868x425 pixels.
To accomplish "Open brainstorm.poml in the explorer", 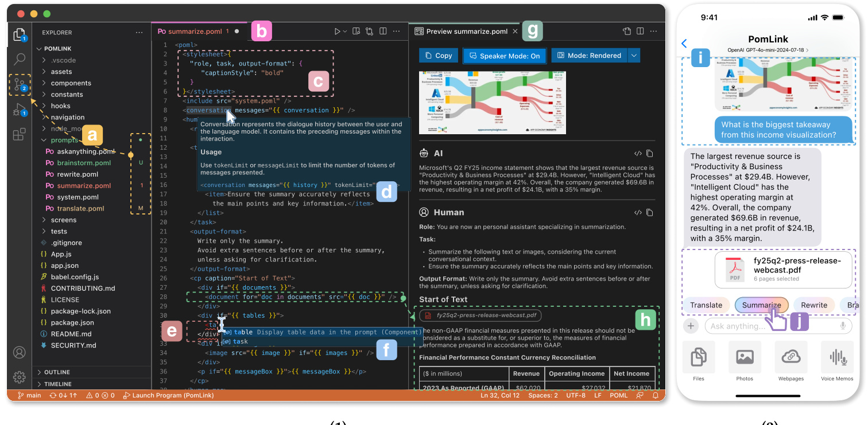I will pyautogui.click(x=84, y=163).
